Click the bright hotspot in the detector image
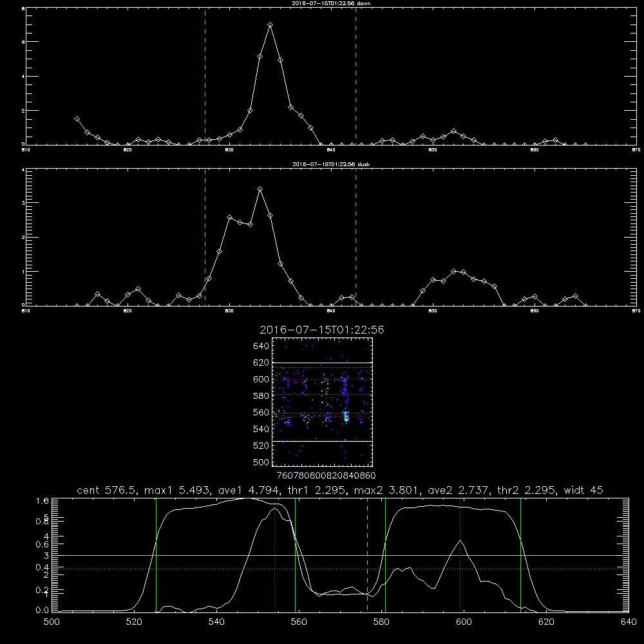This screenshot has height=644, width=644. coord(346,417)
